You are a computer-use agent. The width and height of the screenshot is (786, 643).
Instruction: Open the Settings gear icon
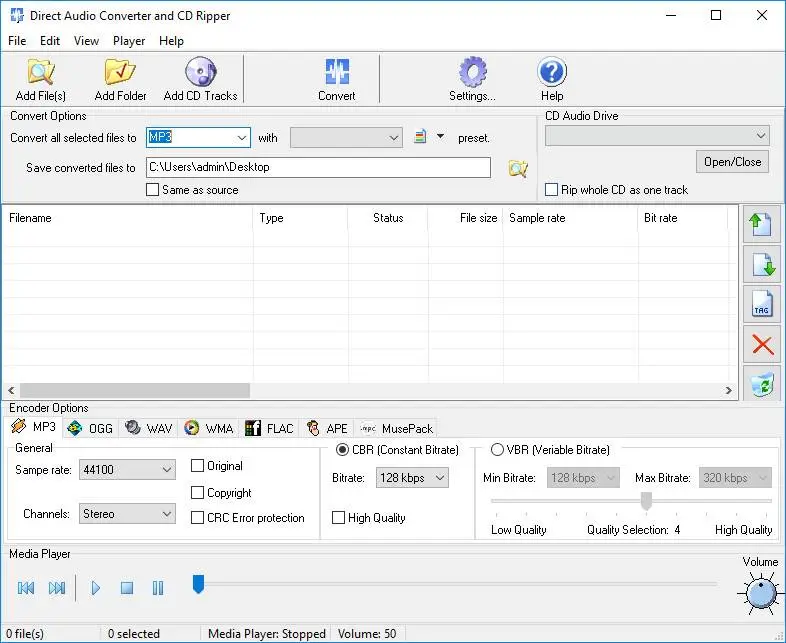point(472,72)
